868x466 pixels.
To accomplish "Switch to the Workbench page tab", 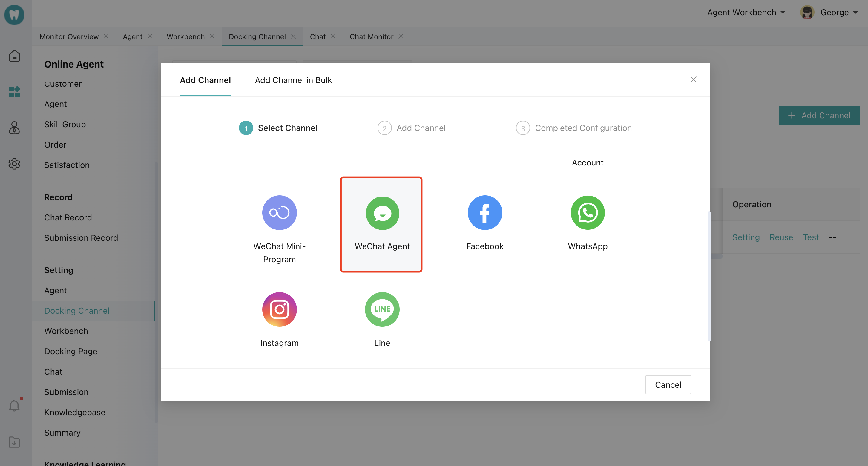I will [x=186, y=36].
